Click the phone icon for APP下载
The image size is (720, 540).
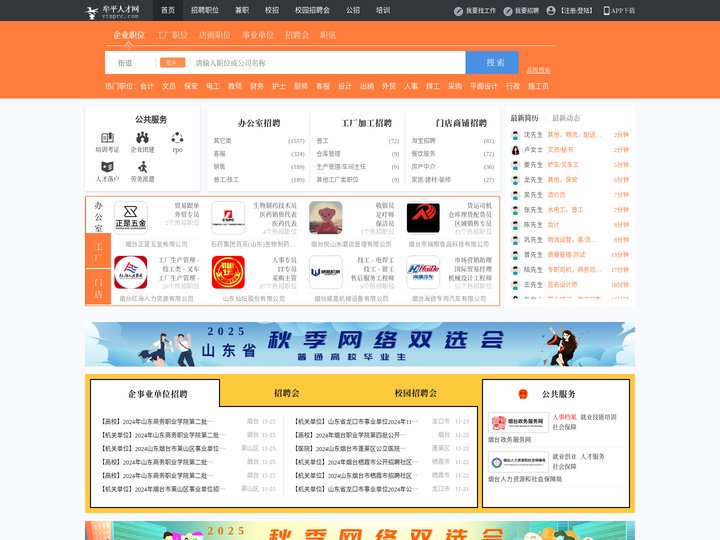606,11
